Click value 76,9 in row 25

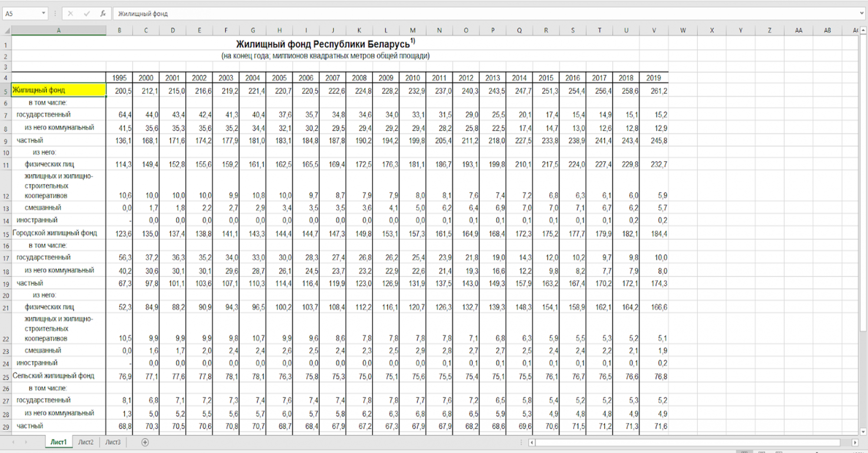125,377
